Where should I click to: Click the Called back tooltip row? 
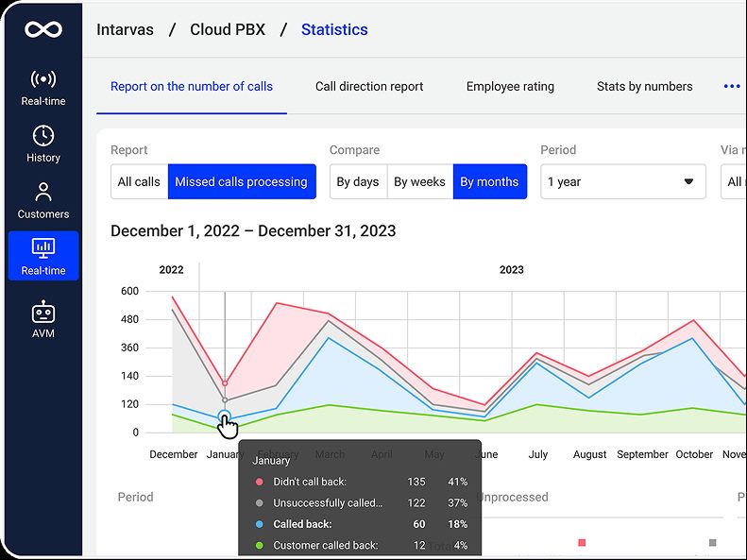(x=360, y=524)
